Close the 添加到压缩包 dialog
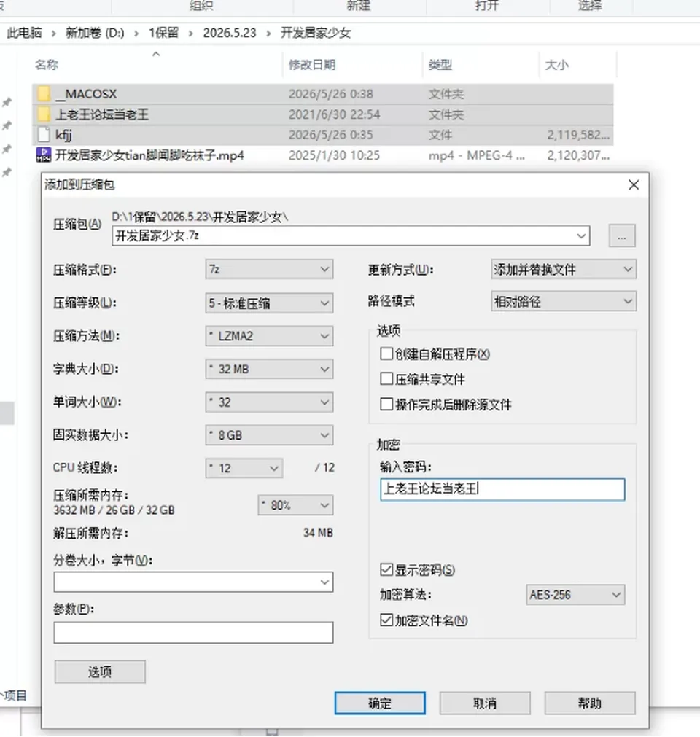700x737 pixels. point(633,184)
